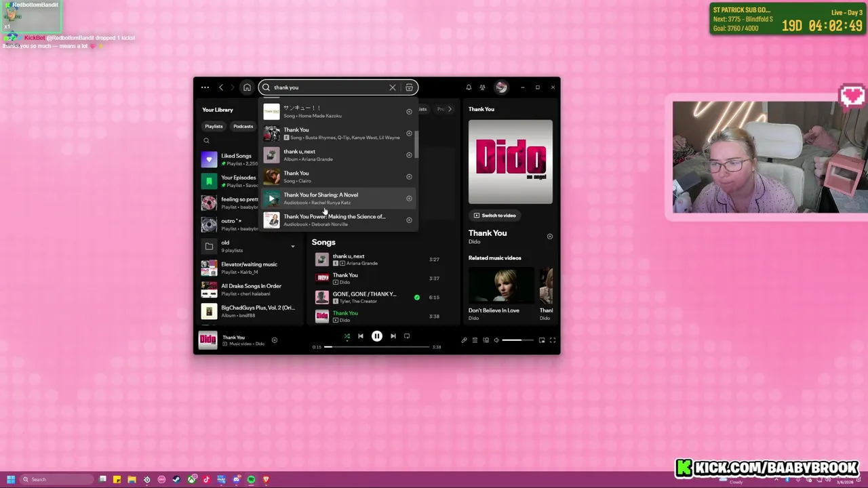Adjust the volume slider

point(517,340)
